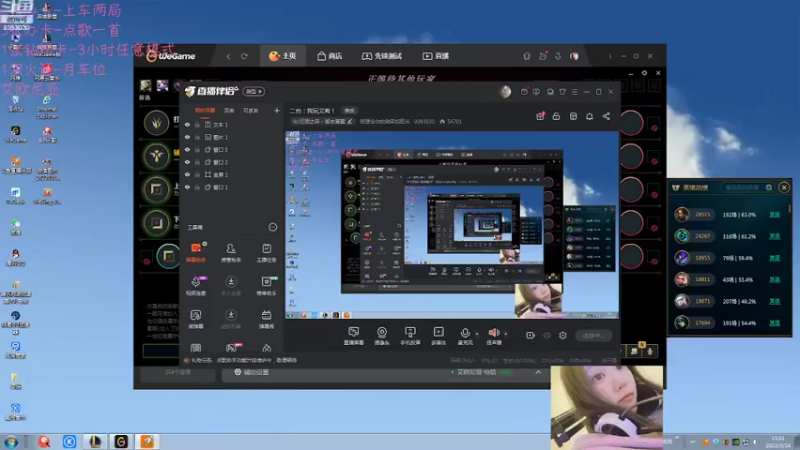Open live settings gear in 直播伴侣
Image resolution: width=800 pixels, height=450 pixels.
point(563,335)
